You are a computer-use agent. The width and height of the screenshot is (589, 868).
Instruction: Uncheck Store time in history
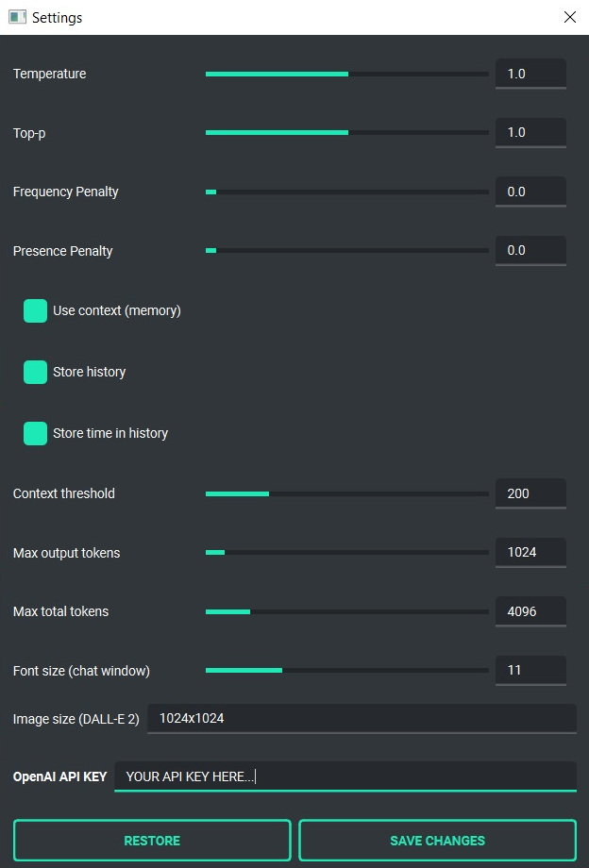tap(35, 434)
